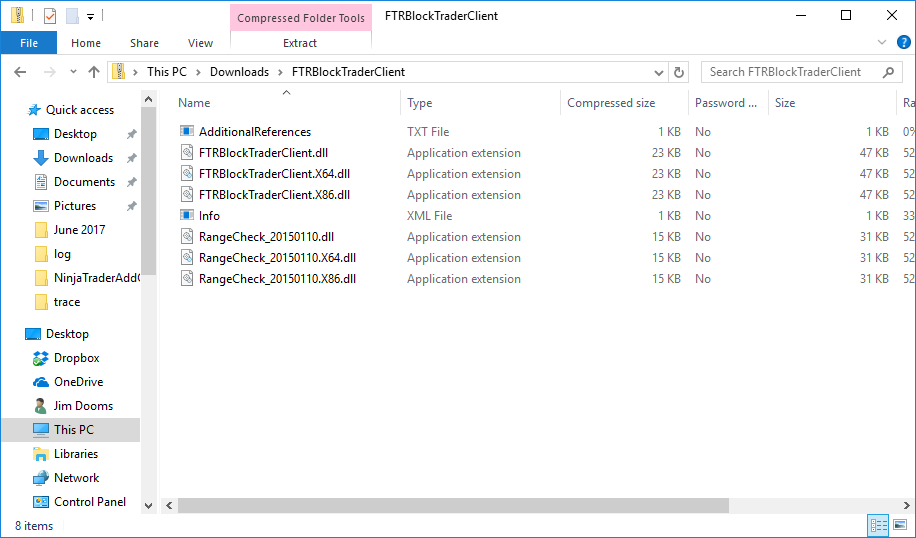
Task: Go forward with the Forward arrow
Action: 50,72
